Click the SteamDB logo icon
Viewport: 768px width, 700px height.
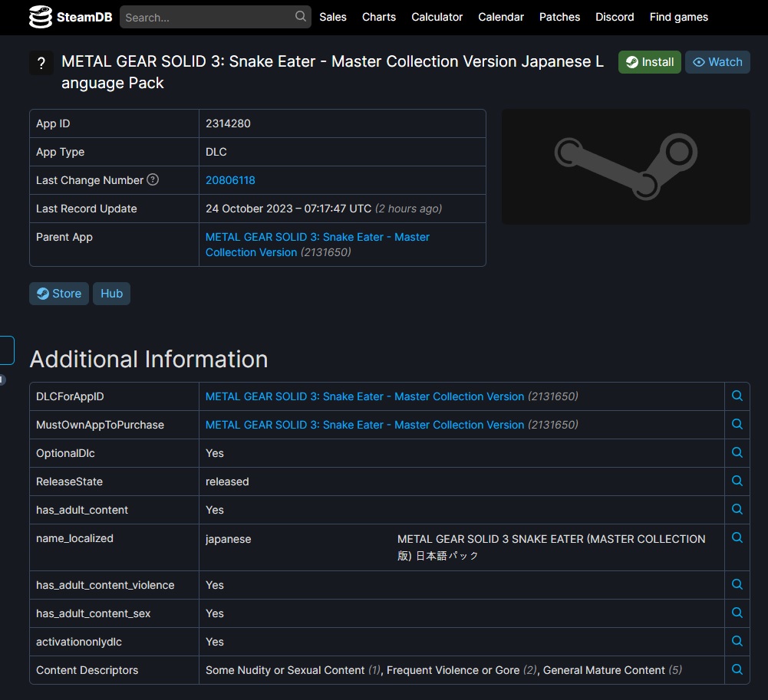[x=41, y=17]
